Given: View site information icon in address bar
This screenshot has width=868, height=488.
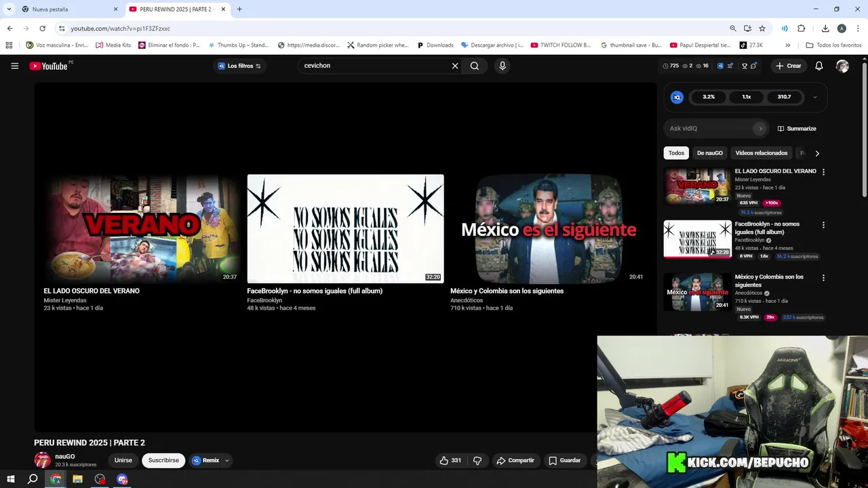Looking at the screenshot, I should 62,28.
